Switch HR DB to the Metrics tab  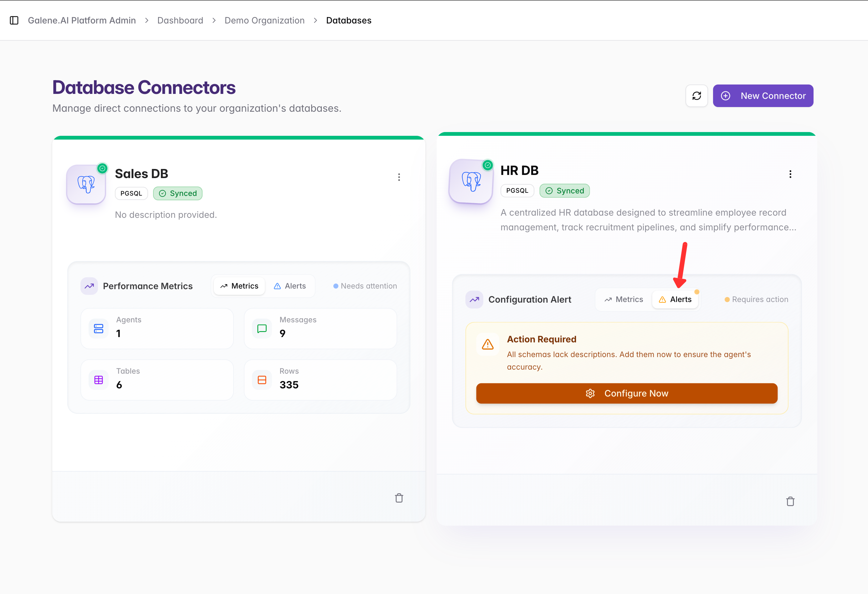tap(624, 300)
